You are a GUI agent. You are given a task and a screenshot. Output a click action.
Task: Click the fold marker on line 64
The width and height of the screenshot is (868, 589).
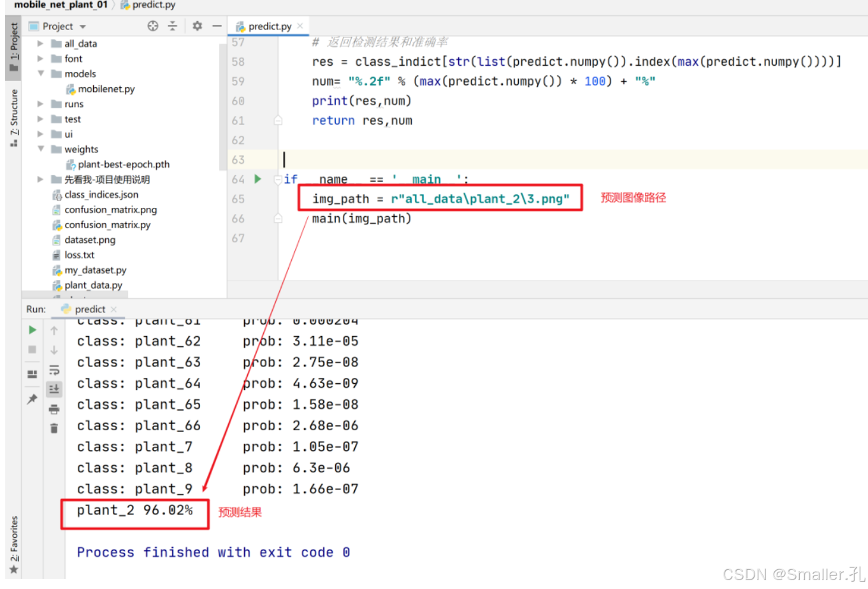[x=278, y=180]
